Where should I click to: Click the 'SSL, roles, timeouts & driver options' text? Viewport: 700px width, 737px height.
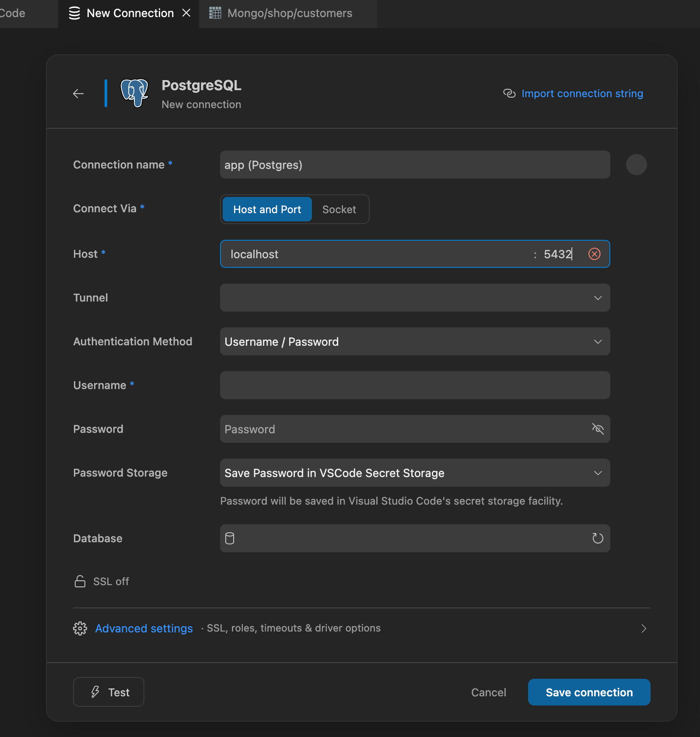(x=294, y=628)
